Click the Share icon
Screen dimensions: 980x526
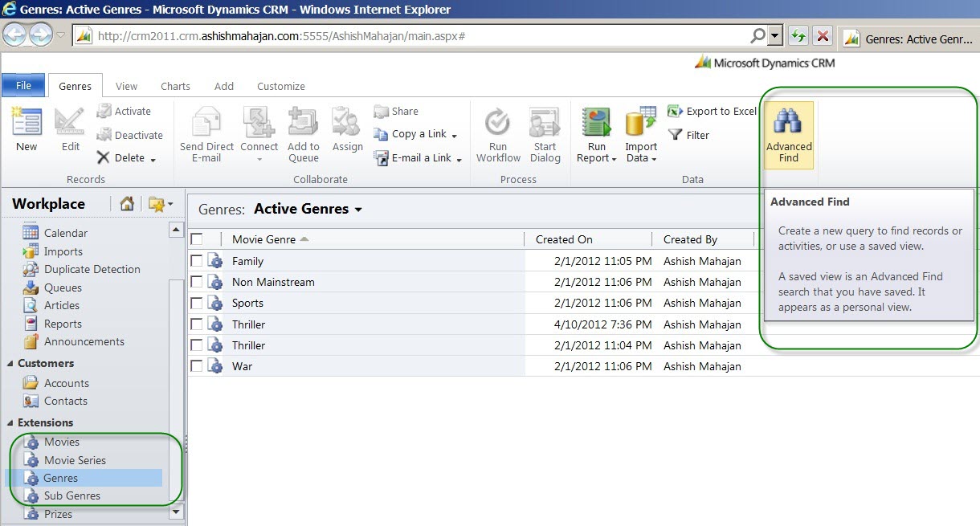pos(381,112)
